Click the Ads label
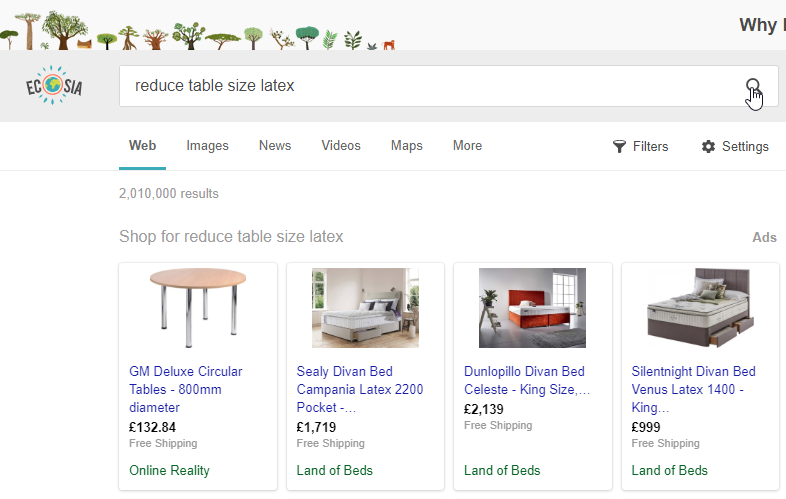The width and height of the screenshot is (786, 499). (x=764, y=237)
